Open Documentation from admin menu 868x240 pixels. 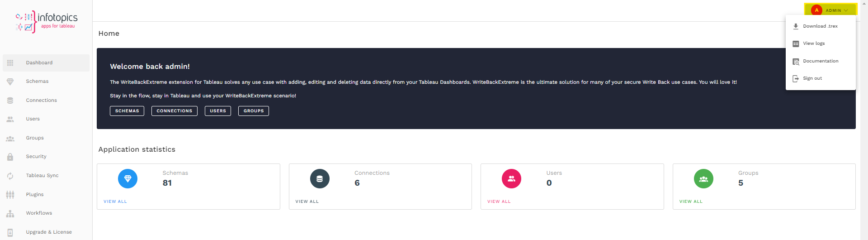(821, 61)
